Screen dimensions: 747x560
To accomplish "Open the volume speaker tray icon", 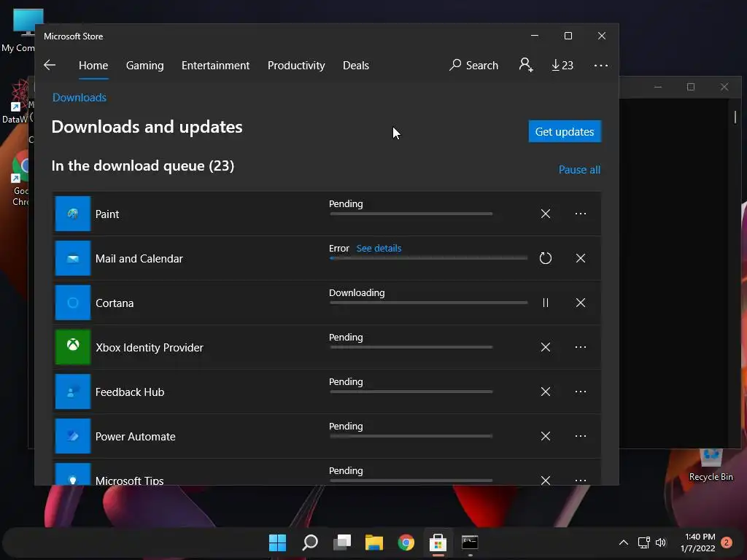I will tap(661, 542).
